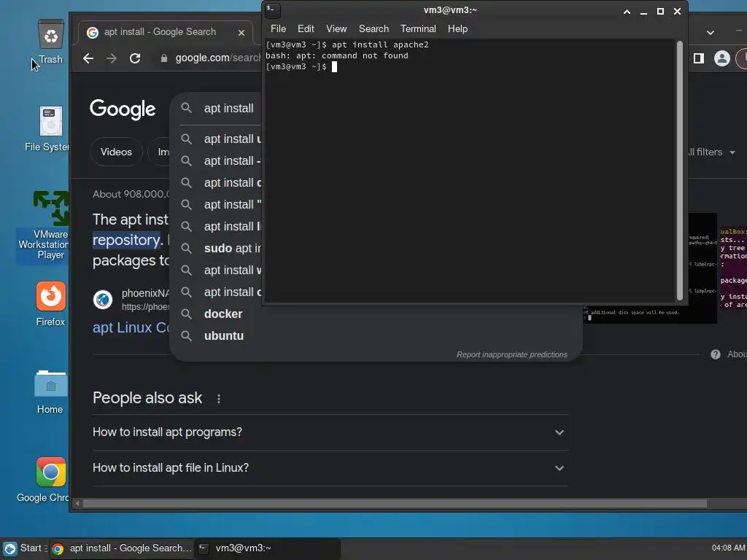The width and height of the screenshot is (747, 560).
Task: Open the All filters dropdown
Action: point(711,152)
